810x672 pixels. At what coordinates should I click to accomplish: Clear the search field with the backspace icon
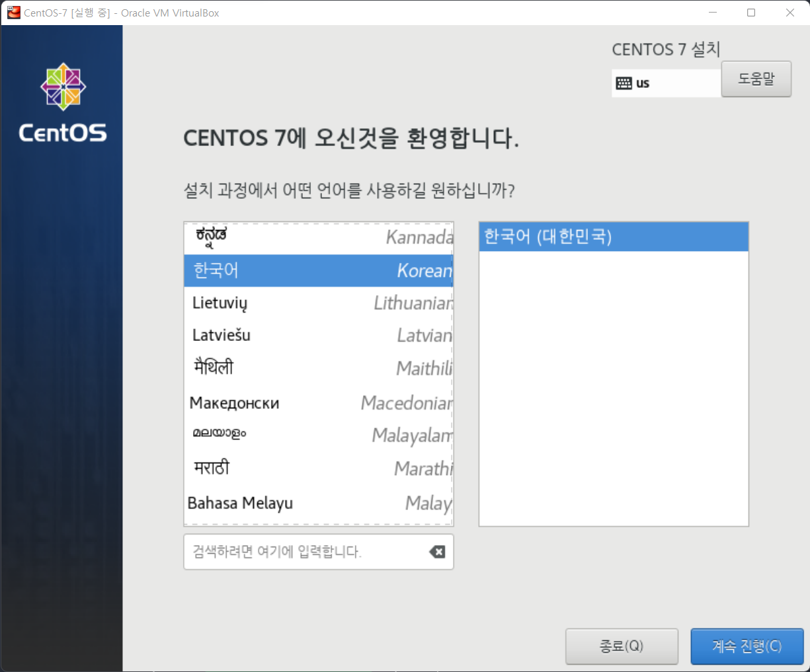(x=437, y=552)
